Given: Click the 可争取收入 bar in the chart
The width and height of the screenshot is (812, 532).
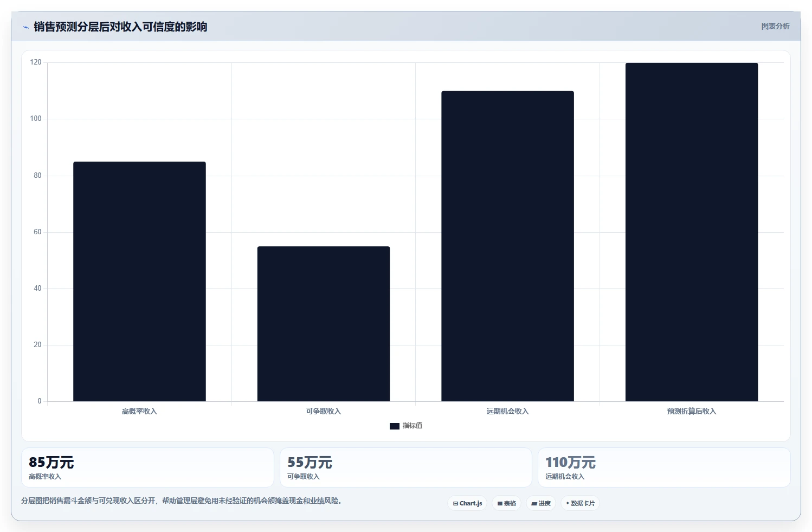Looking at the screenshot, I should tap(324, 324).
